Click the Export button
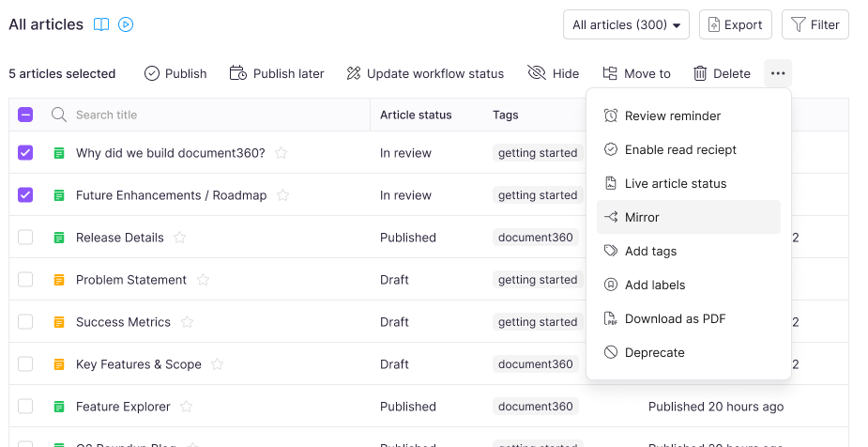Screen dimensions: 868x447 tap(735, 24)
